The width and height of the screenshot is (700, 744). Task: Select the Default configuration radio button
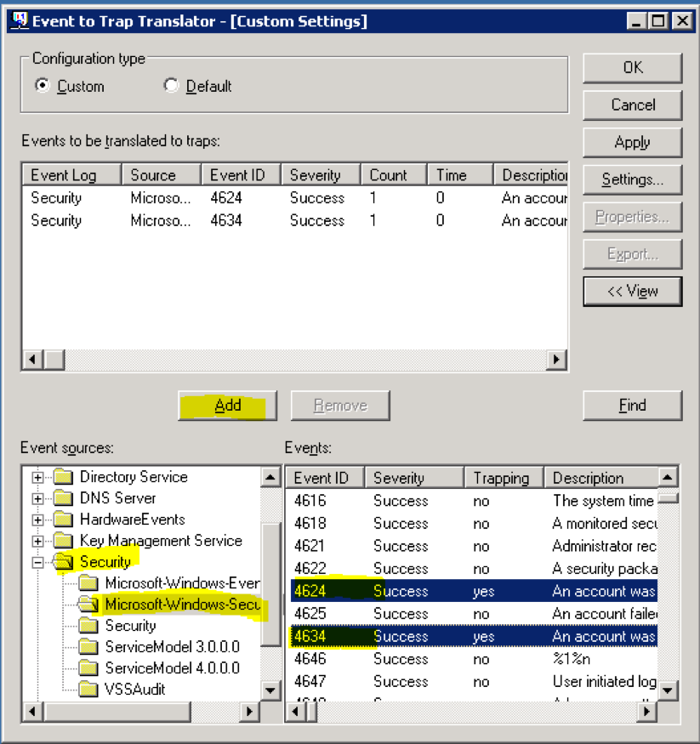171,86
